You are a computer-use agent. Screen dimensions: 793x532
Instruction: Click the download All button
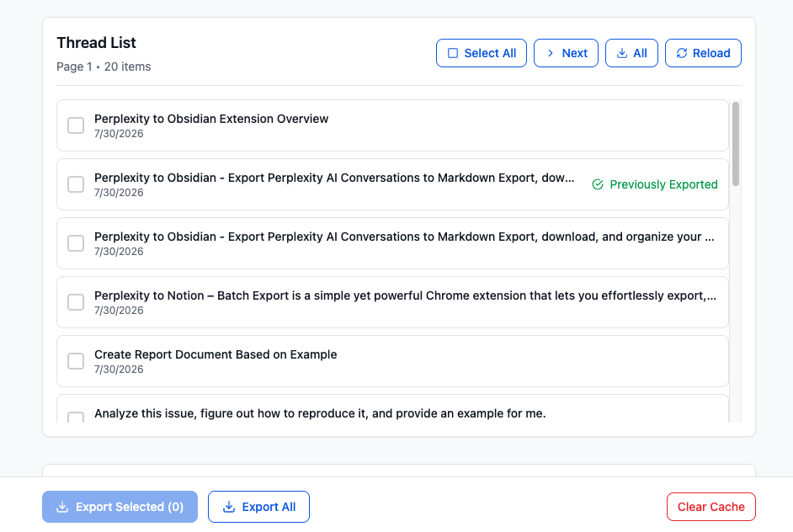coord(631,53)
